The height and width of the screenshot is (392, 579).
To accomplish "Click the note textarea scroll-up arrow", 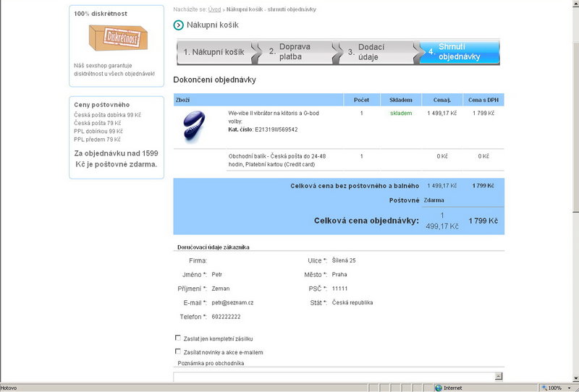I will click(499, 376).
